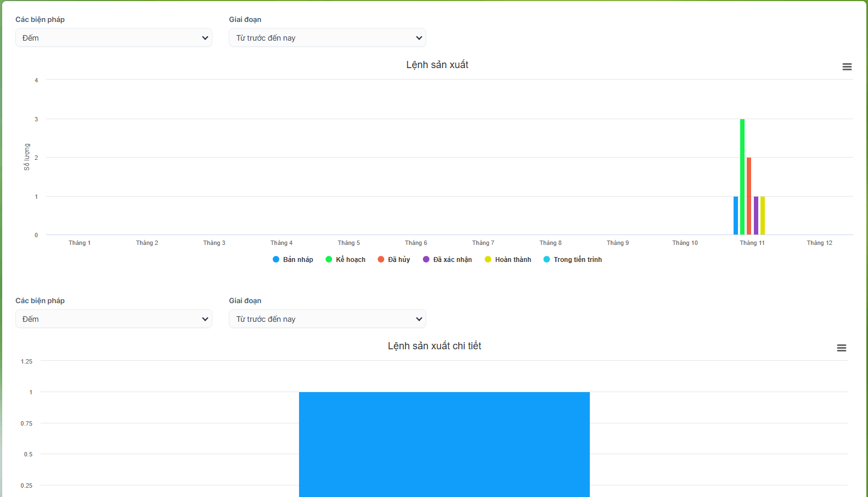
Task: Click the red Đã hủy bar in Tháng 11
Action: 749,196
